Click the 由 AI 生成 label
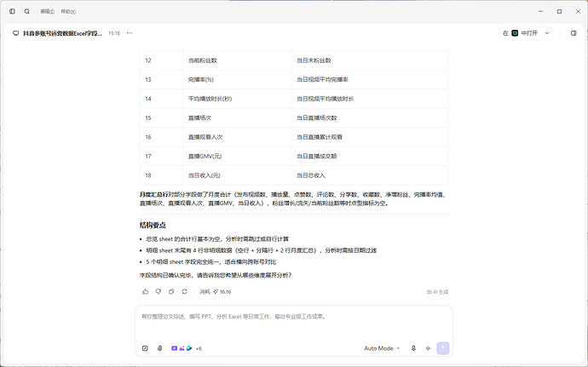Image resolution: width=588 pixels, height=367 pixels. click(x=437, y=292)
